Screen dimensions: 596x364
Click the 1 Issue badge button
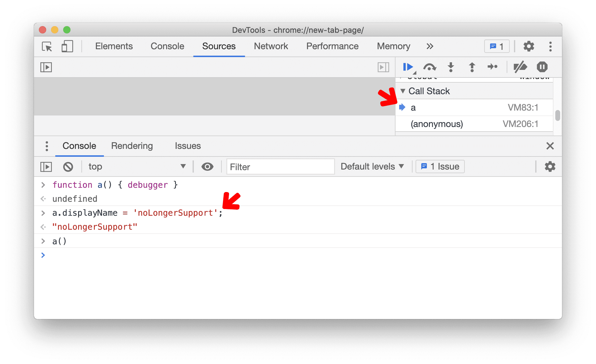click(x=438, y=166)
